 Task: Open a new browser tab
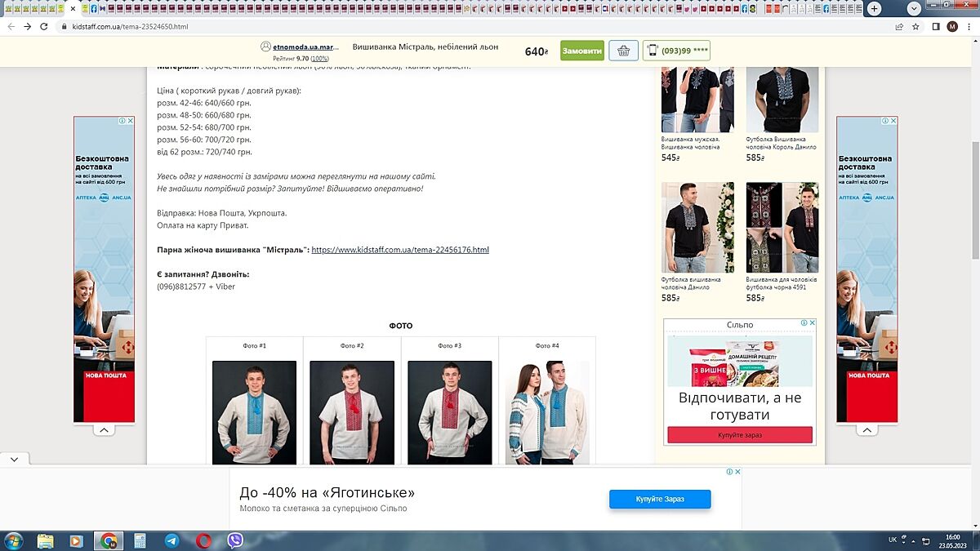[874, 8]
